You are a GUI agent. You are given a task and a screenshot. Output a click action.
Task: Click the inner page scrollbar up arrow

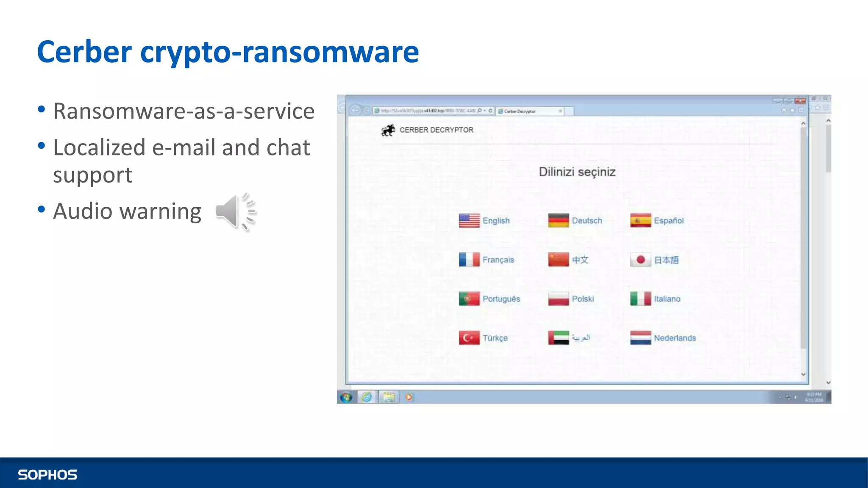click(x=803, y=123)
